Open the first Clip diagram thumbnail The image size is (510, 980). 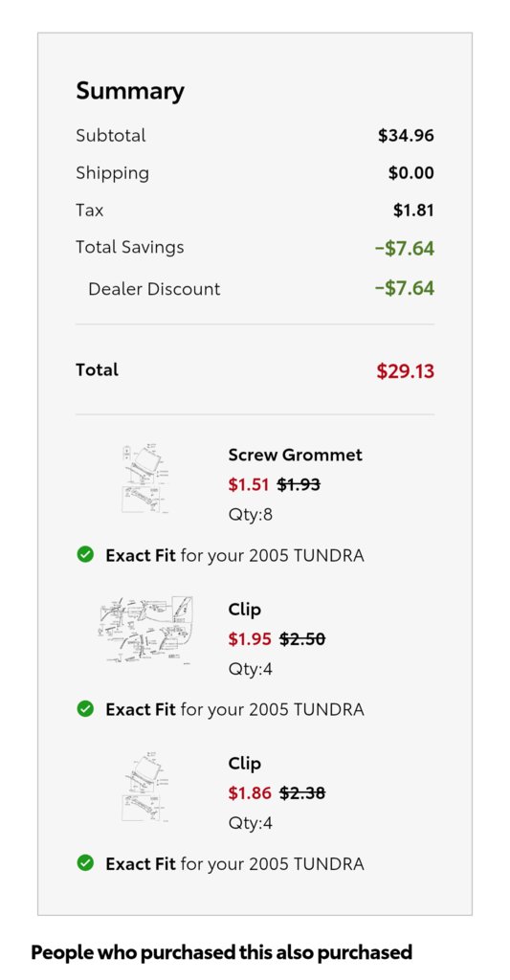click(x=145, y=630)
